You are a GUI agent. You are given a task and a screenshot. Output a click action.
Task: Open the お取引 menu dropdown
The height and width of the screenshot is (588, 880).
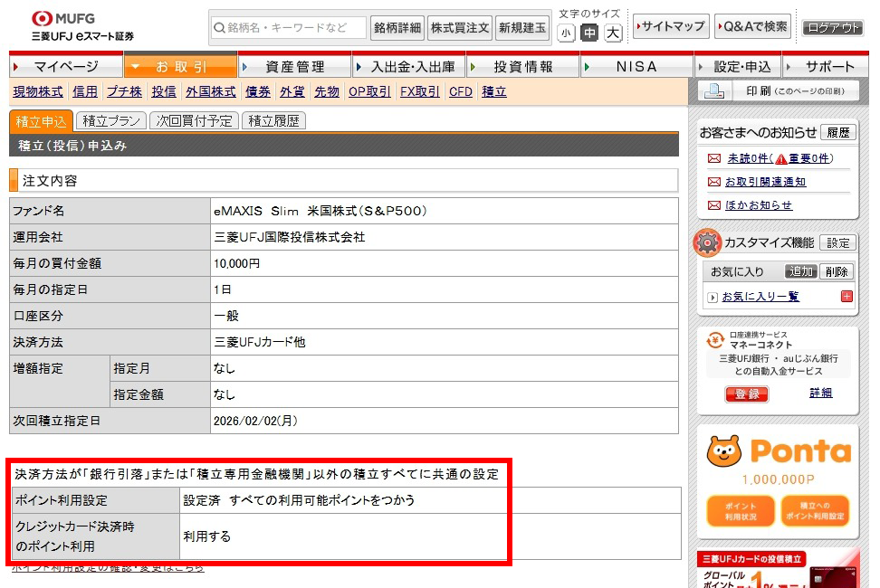click(181, 67)
